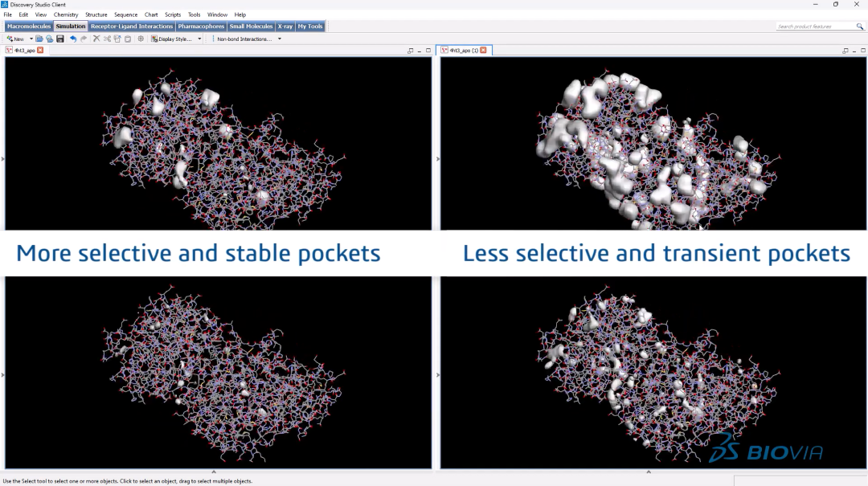Viewport: 868px width, 486px height.
Task: Open the Tools menu
Action: tap(194, 14)
